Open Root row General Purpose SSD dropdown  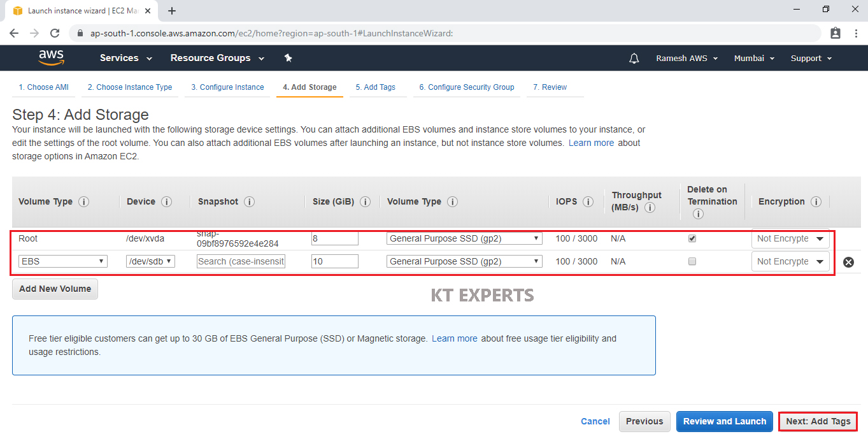pyautogui.click(x=465, y=238)
